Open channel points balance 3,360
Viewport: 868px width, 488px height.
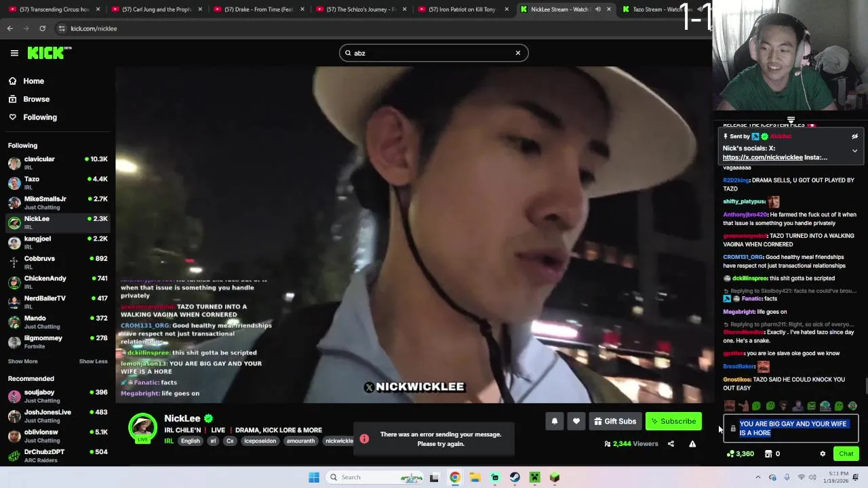pos(741,454)
